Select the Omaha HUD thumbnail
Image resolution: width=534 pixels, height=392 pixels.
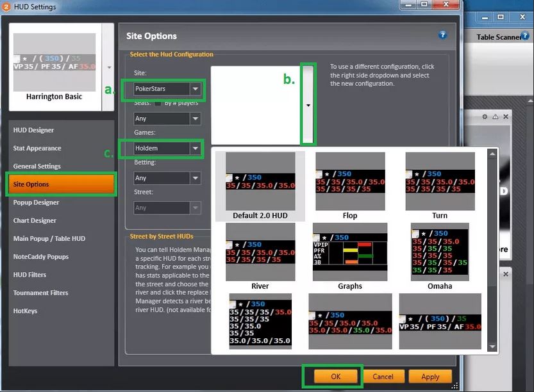[440, 253]
